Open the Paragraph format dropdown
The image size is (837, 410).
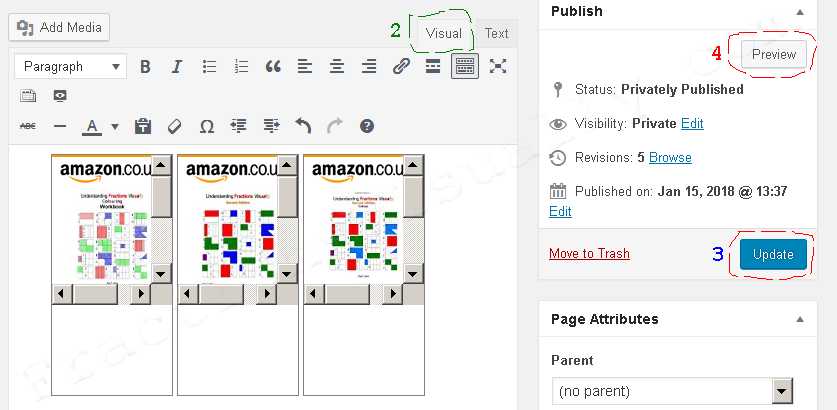point(71,67)
